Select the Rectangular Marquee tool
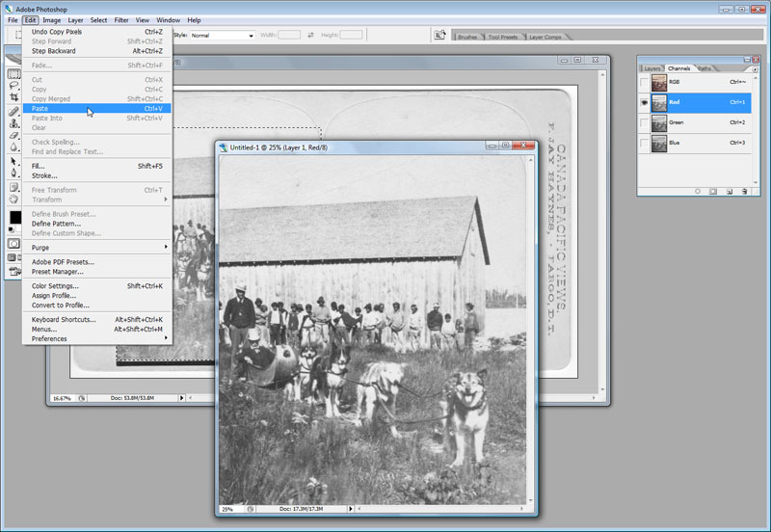 [x=13, y=74]
